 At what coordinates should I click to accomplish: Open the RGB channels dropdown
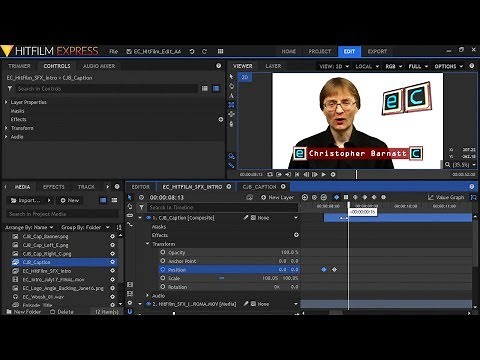(394, 66)
